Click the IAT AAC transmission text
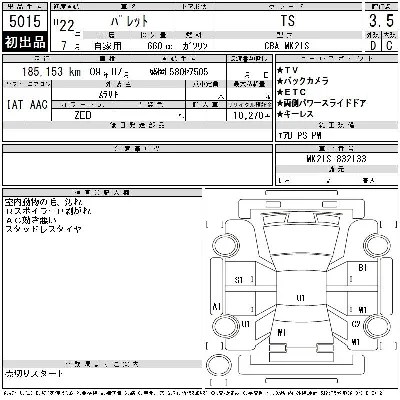This screenshot has height=400, width=400. click(27, 105)
